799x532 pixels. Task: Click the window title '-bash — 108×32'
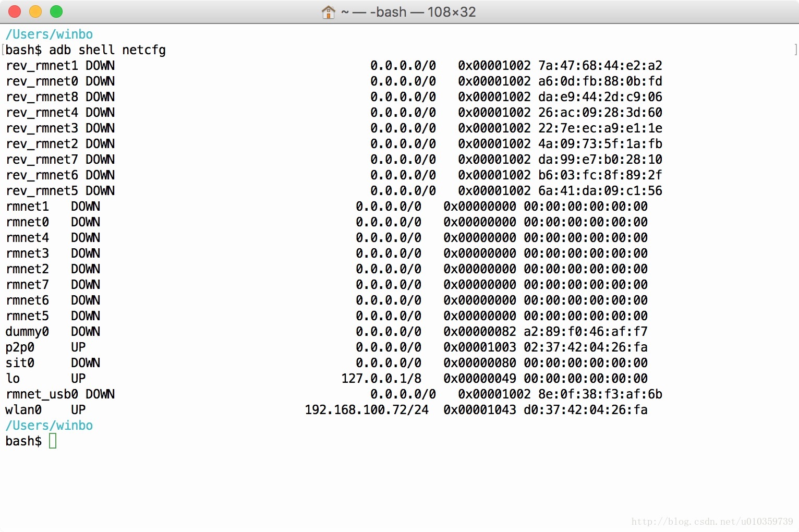coord(423,12)
